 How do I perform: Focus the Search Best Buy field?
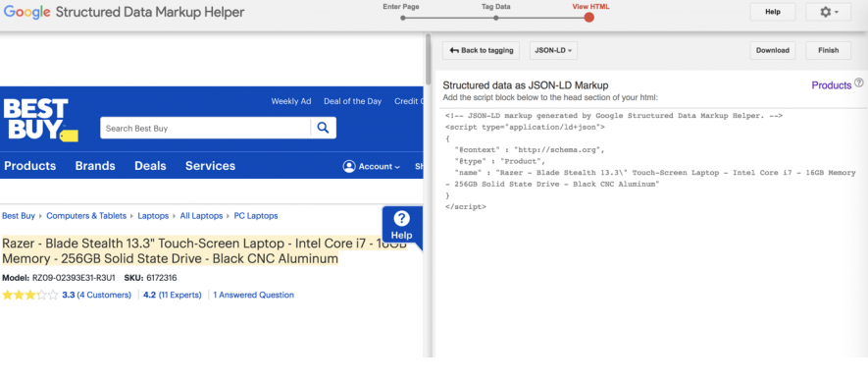205,128
